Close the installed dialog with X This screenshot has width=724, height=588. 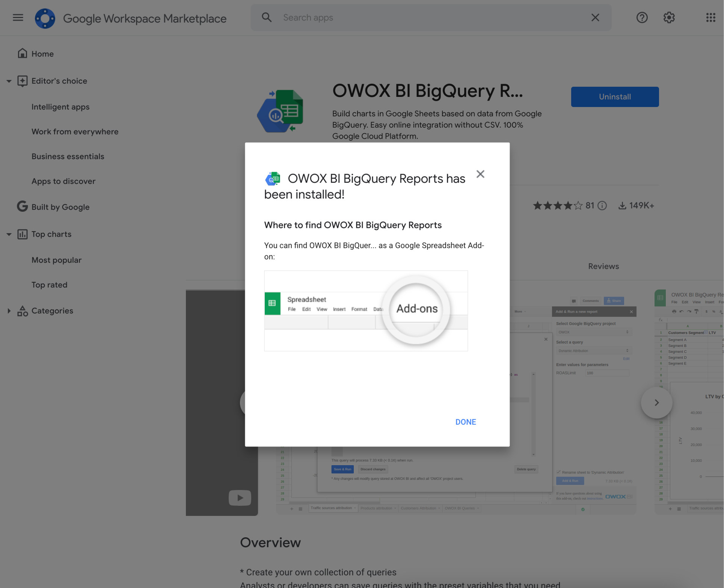click(x=480, y=174)
